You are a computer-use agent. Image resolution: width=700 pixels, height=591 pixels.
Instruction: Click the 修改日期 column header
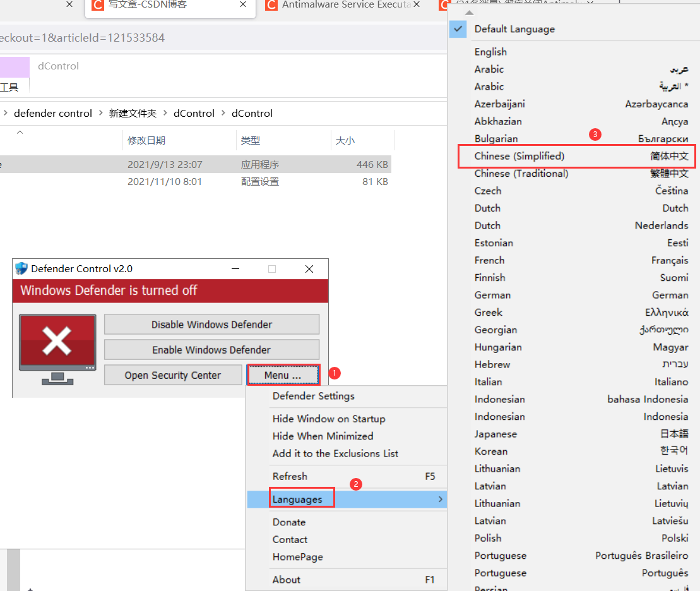point(179,140)
